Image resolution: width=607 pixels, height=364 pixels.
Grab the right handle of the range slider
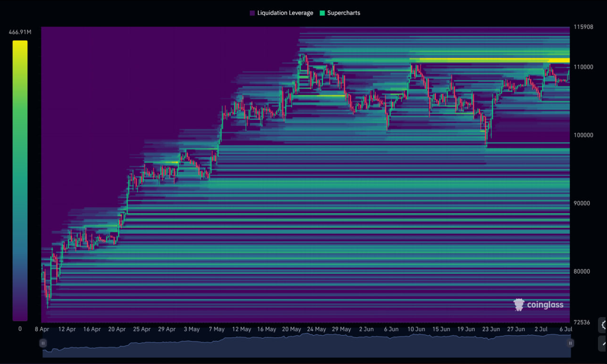[x=570, y=343]
